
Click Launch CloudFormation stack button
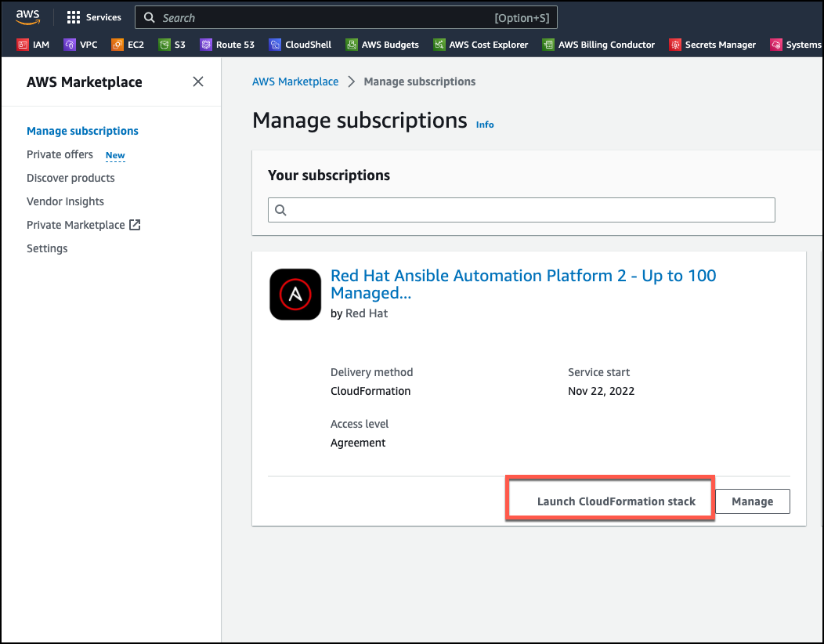616,501
